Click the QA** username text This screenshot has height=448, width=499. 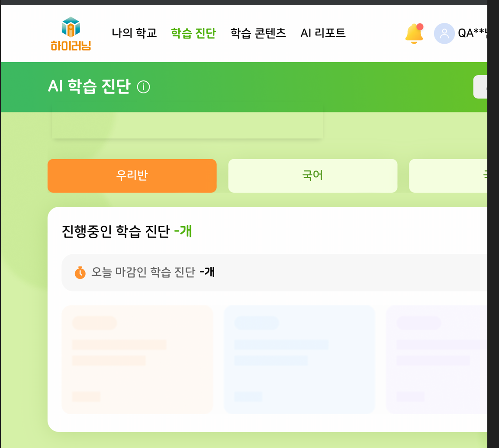(472, 33)
